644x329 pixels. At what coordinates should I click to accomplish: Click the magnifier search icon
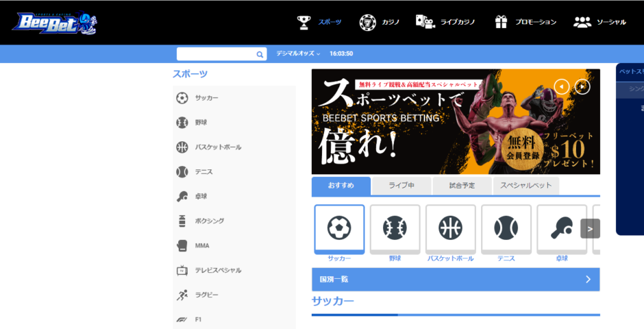pos(260,54)
